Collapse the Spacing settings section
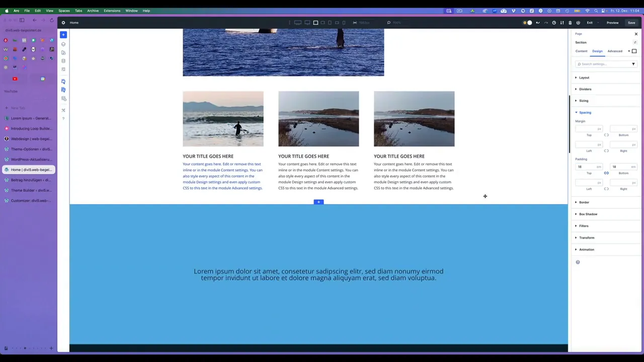This screenshot has height=362, width=644. point(585,112)
